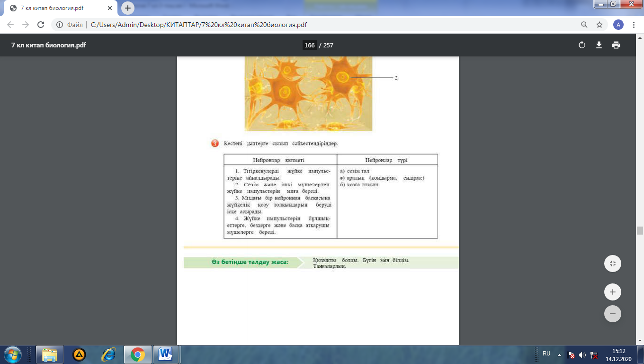
Task: Go back to the previous page
Action: pos(10,25)
